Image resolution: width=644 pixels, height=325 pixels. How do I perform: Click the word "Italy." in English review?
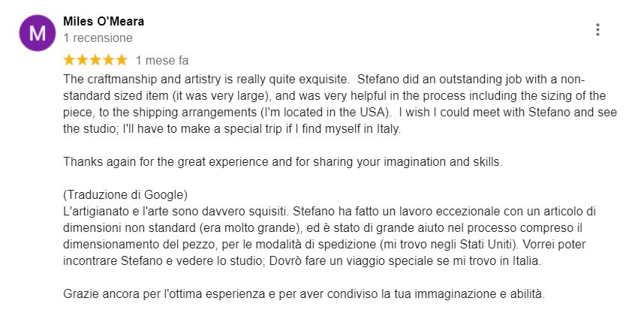[389, 129]
